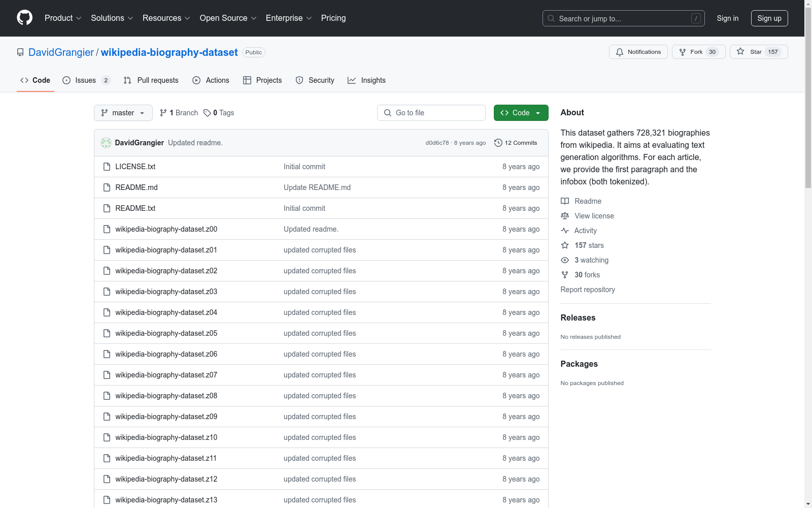Switch to the Pull requests tab

click(x=151, y=80)
